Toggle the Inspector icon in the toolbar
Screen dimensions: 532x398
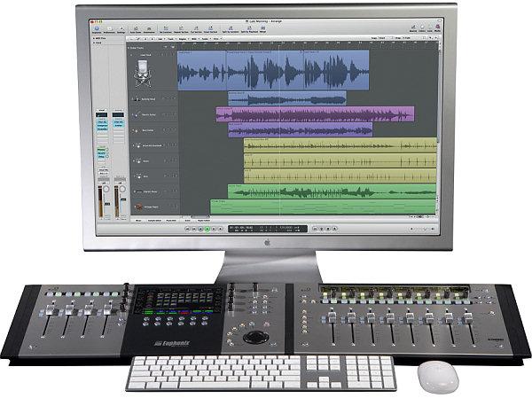coord(97,28)
